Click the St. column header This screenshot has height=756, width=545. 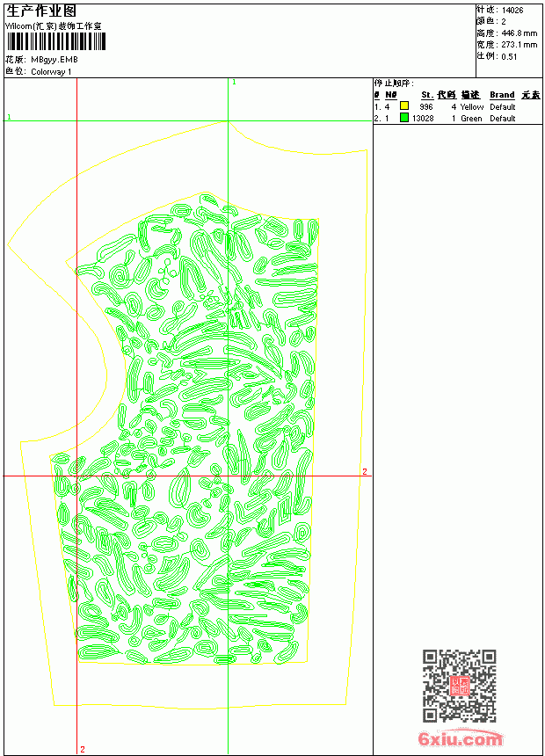(x=427, y=95)
